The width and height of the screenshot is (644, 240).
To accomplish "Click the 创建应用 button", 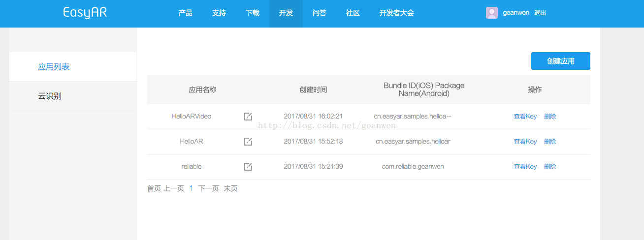I will 561,61.
